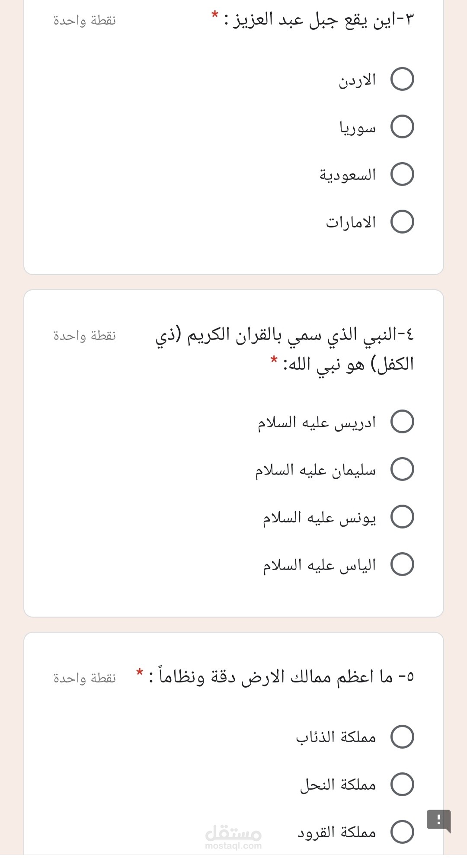Select "سليمان عليه السلام" as answer
This screenshot has width=467, height=868.
click(402, 469)
